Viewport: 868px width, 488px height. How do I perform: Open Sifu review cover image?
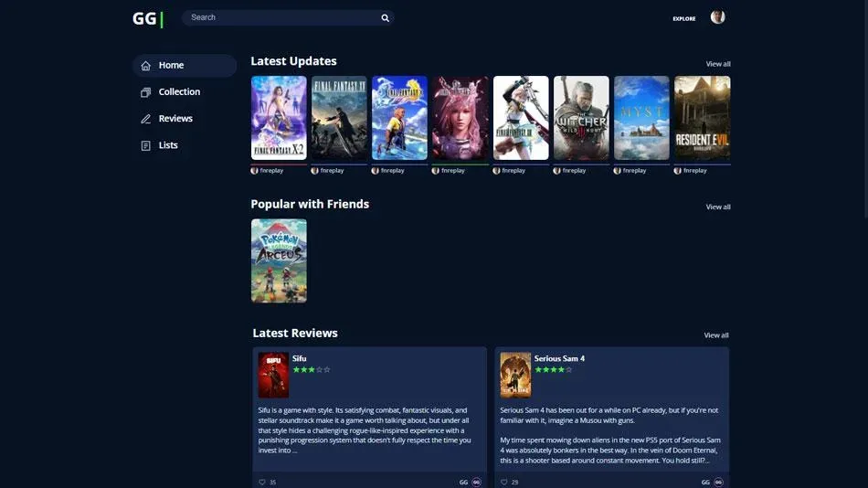coord(273,375)
